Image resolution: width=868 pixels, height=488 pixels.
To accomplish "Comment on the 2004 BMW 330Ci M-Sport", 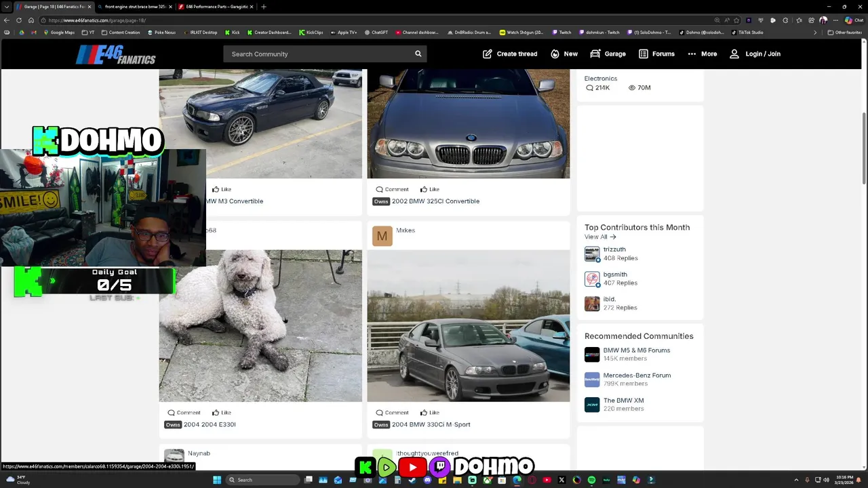I will tap(392, 412).
